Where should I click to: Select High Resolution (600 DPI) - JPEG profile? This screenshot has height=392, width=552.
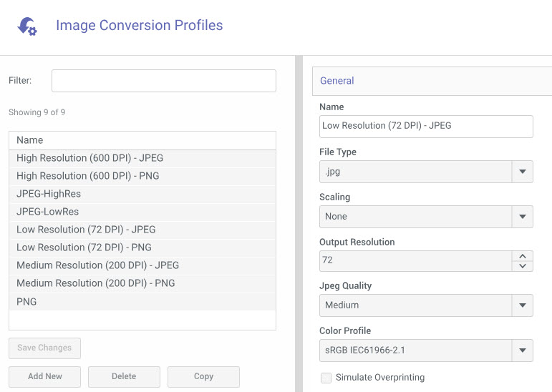tap(142, 158)
